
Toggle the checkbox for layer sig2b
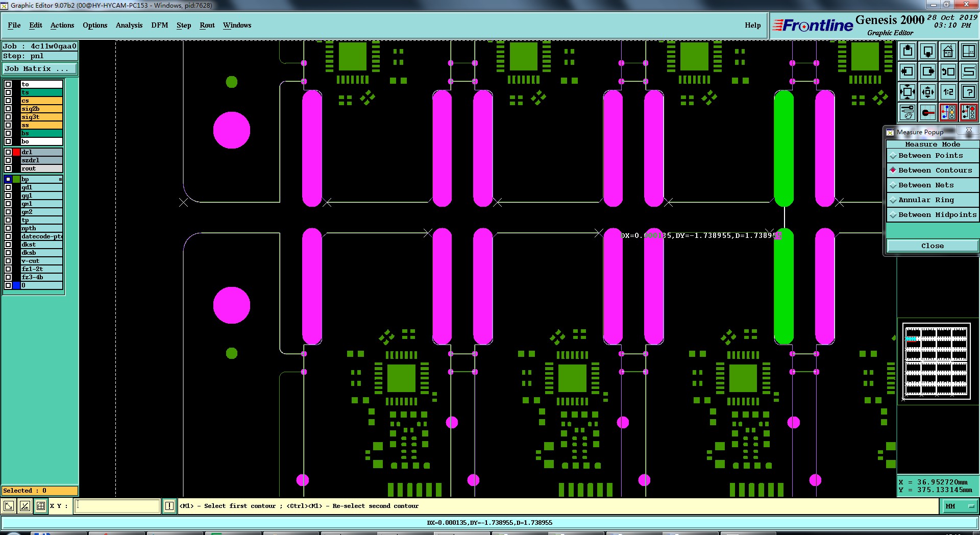(x=8, y=109)
